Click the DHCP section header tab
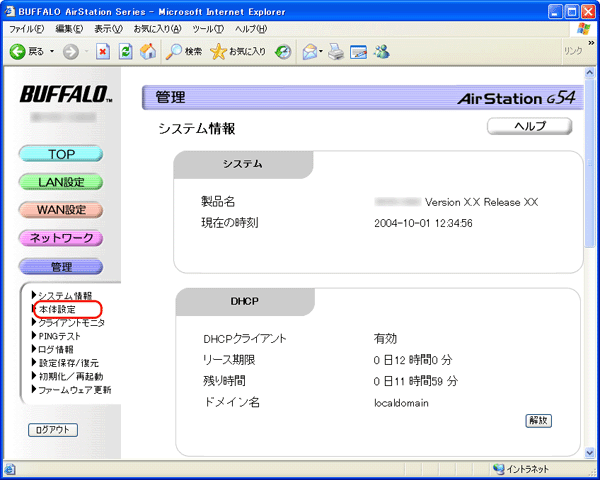 click(245, 302)
